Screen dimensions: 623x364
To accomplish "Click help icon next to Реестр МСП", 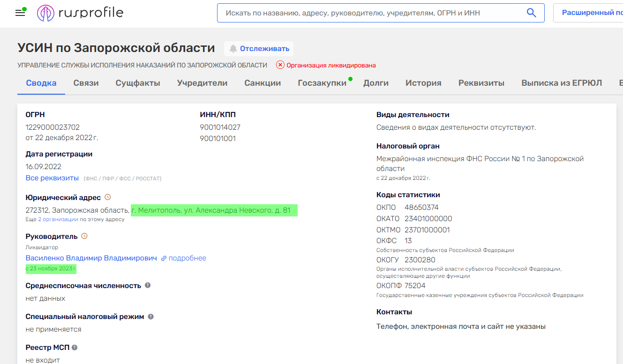I will tap(75, 348).
